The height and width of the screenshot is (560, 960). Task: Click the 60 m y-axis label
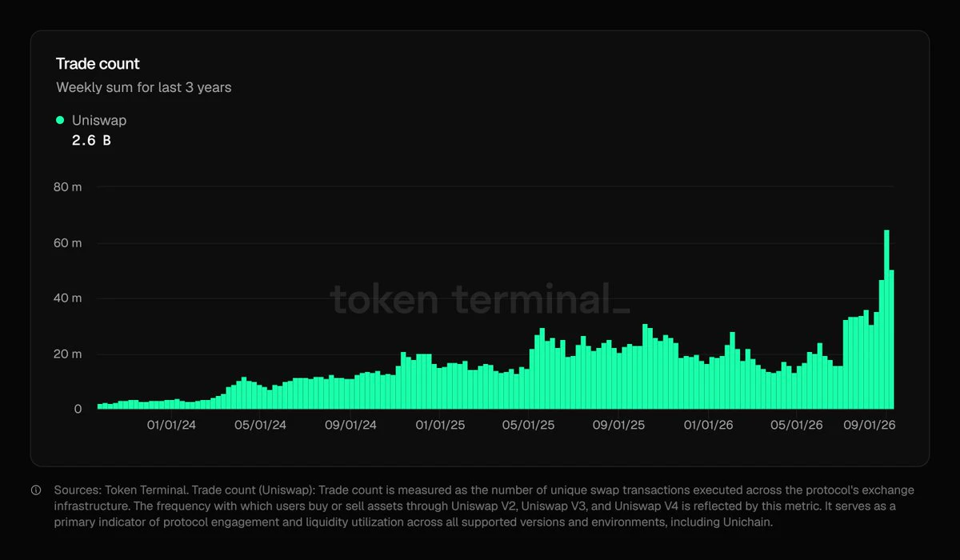[66, 242]
